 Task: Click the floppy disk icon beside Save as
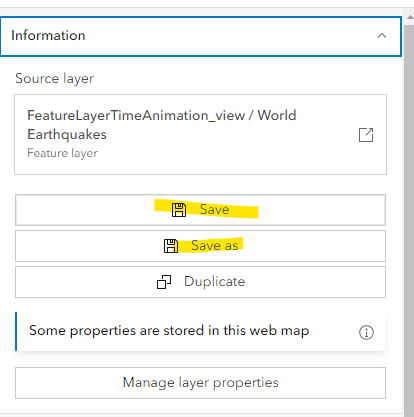[171, 246]
